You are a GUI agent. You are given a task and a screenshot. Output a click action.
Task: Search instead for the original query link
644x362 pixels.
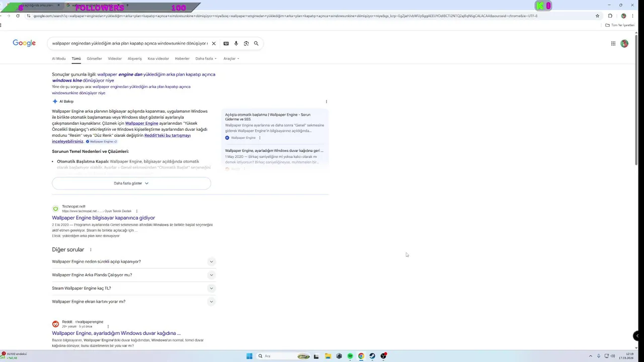[x=121, y=89]
